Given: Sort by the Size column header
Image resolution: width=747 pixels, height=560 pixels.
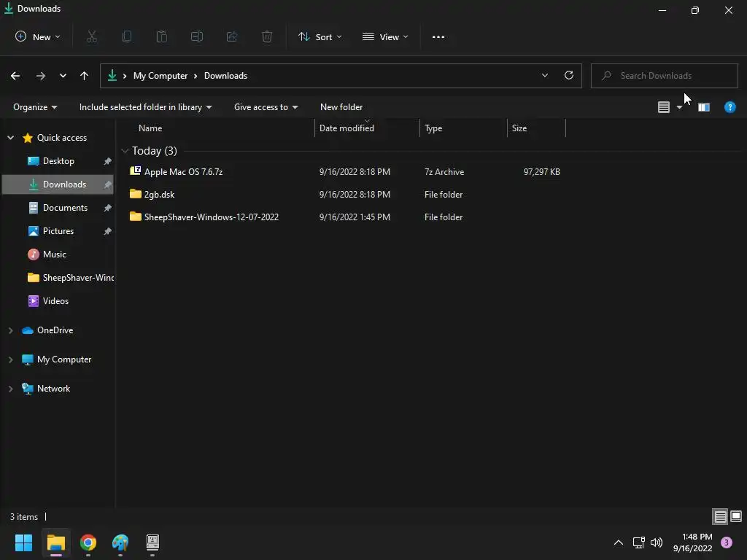Looking at the screenshot, I should pos(536,128).
